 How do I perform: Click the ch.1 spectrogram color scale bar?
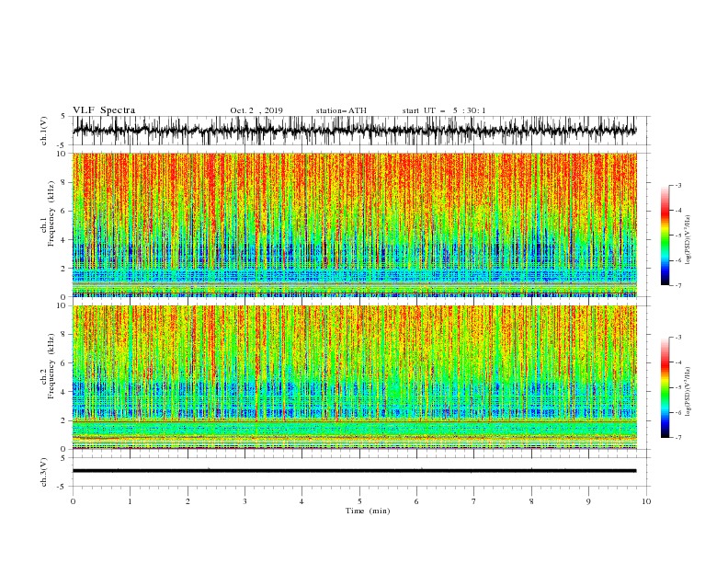(665, 235)
